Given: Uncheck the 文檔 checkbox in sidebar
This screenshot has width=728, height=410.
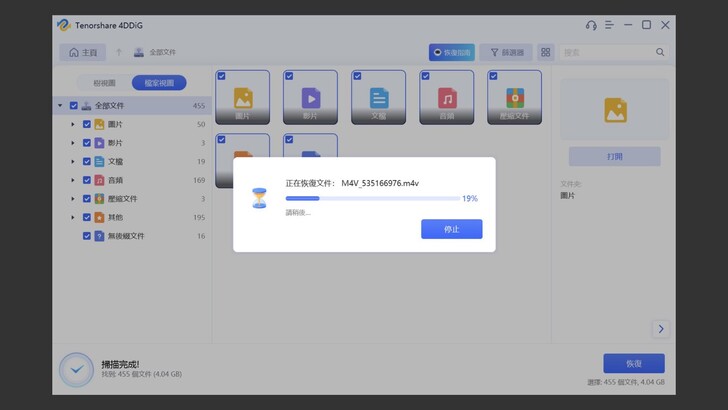Looking at the screenshot, I should (86, 162).
